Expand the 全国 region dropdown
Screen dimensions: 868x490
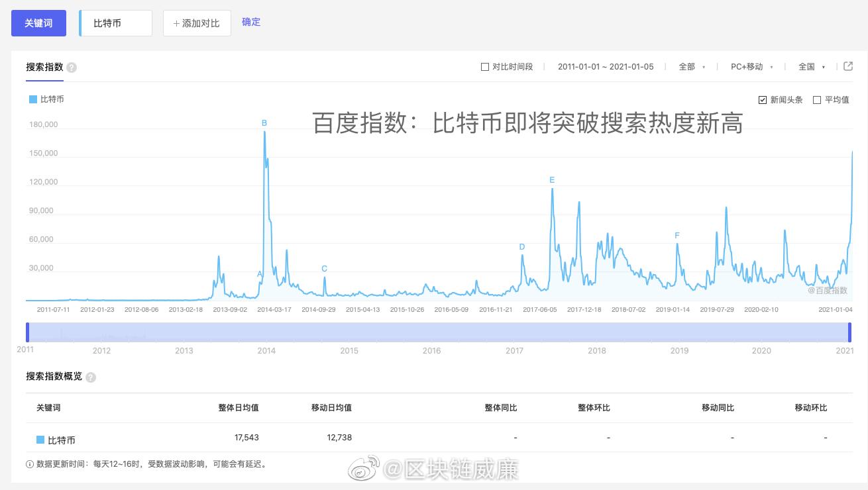click(x=812, y=67)
